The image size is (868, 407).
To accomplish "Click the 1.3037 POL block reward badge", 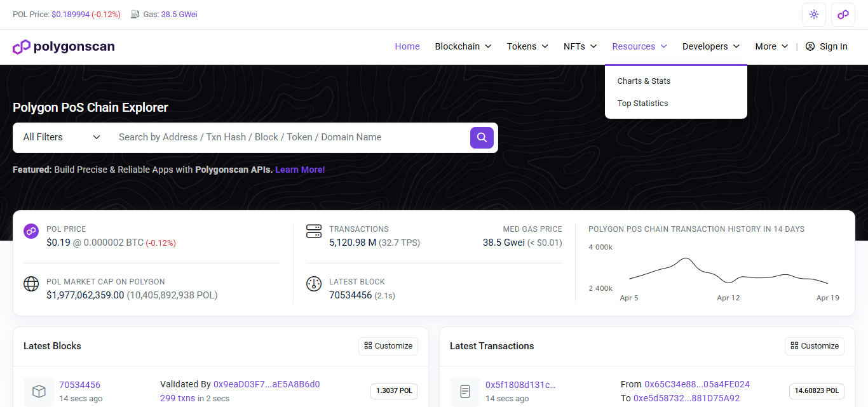I will click(x=394, y=391).
